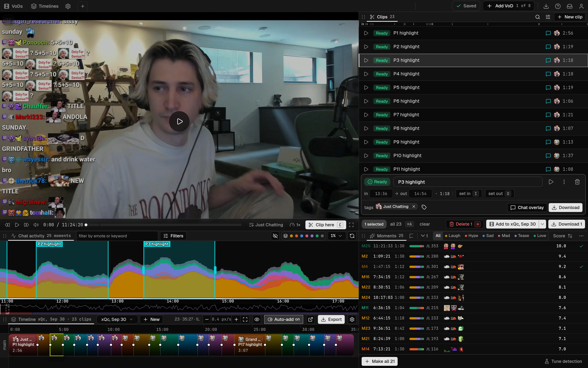The image size is (588, 368).
Task: Toggle chat overlay visibility eye-off icon
Action: pos(275,236)
